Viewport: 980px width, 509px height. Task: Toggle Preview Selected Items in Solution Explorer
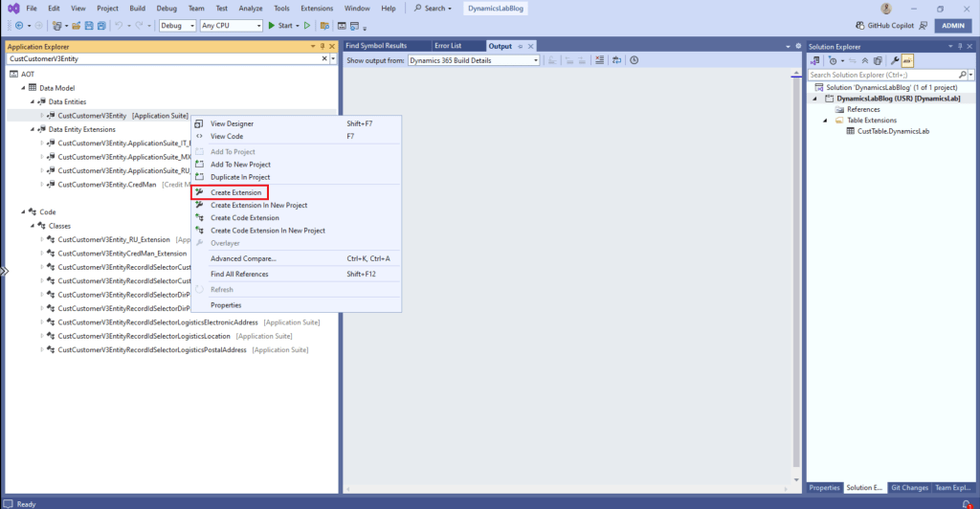pyautogui.click(x=907, y=60)
